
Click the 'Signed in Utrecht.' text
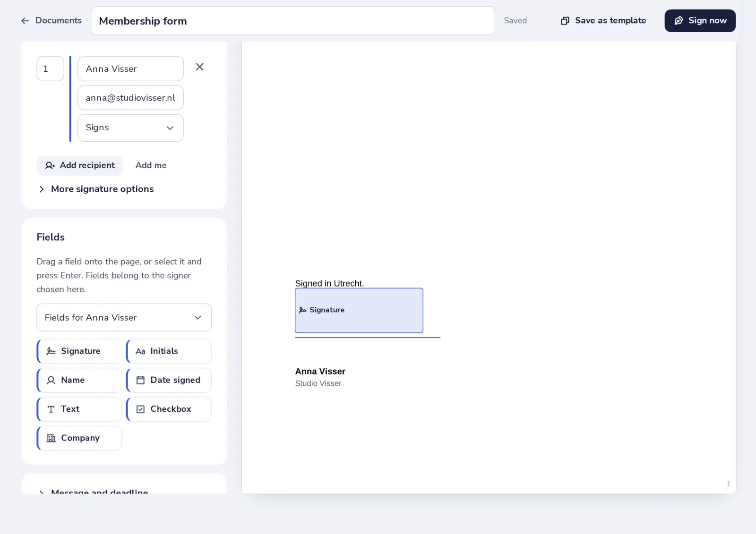click(x=329, y=283)
